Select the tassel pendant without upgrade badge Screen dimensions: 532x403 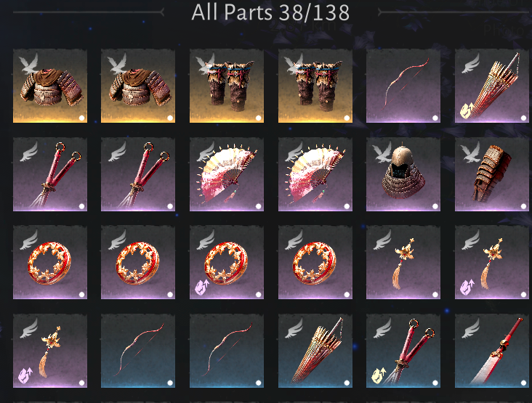pos(403,262)
